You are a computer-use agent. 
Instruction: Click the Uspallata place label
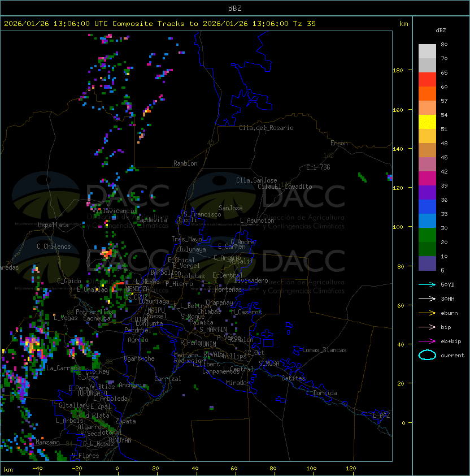click(53, 225)
